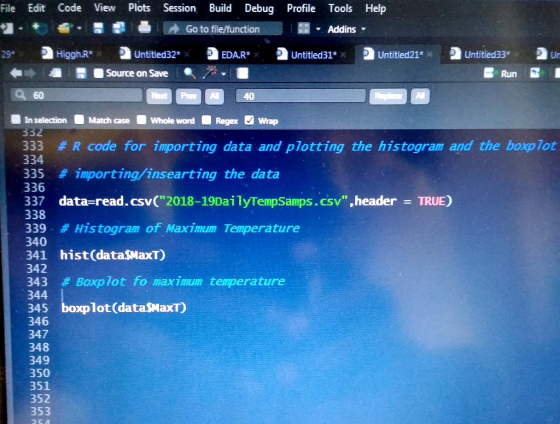
Task: Click the Find/Replace magnifier icon
Action: coord(189,73)
